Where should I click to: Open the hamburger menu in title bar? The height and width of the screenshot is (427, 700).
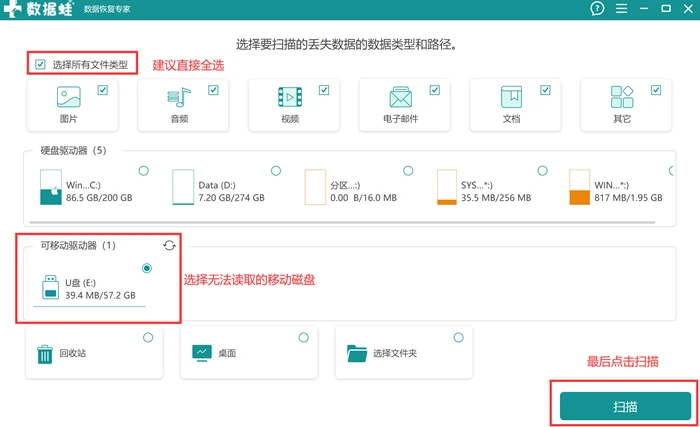621,8
